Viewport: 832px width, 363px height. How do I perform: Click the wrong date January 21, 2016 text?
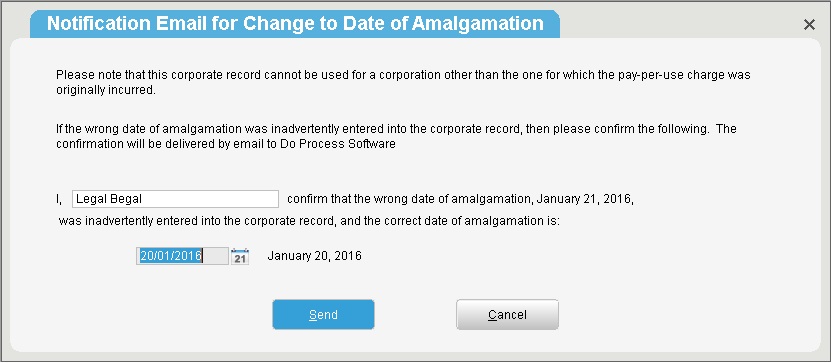click(585, 200)
